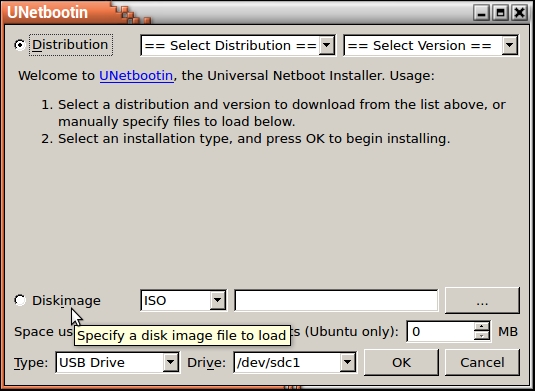The image size is (535, 391).
Task: Click the UNetbootin title bar text
Action: (x=47, y=12)
